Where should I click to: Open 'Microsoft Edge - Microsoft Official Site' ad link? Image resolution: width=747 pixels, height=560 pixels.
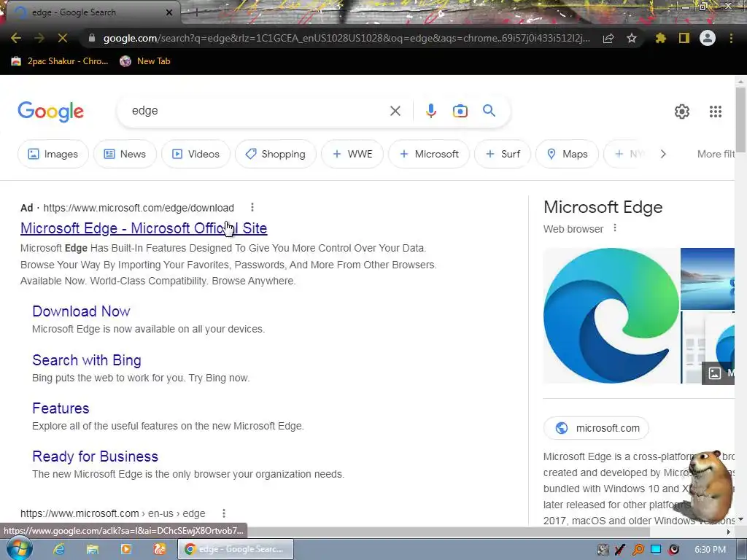(144, 228)
